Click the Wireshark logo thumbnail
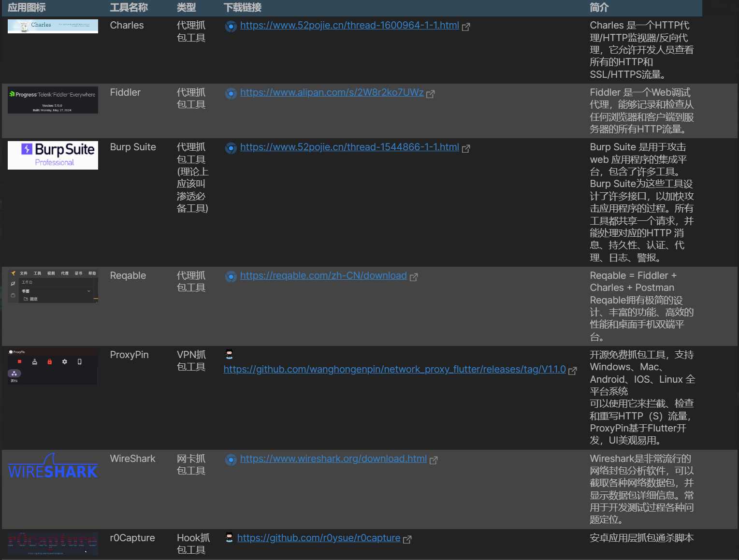The width and height of the screenshot is (739, 560). 53,466
